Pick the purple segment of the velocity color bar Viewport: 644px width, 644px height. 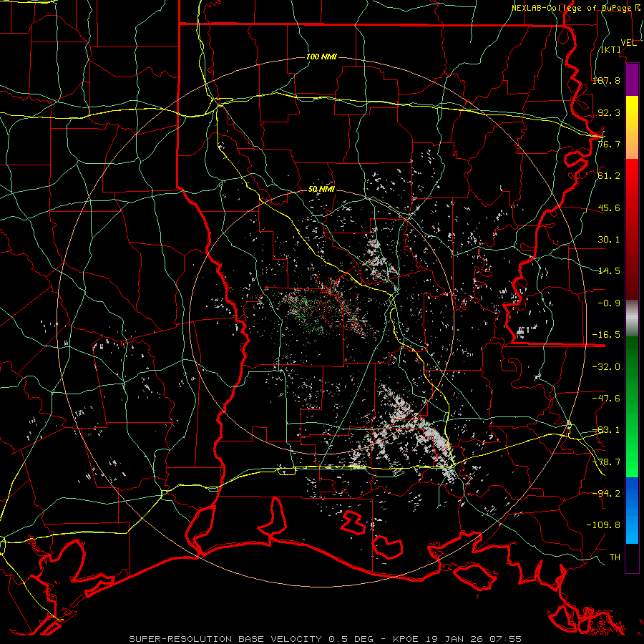pos(632,79)
